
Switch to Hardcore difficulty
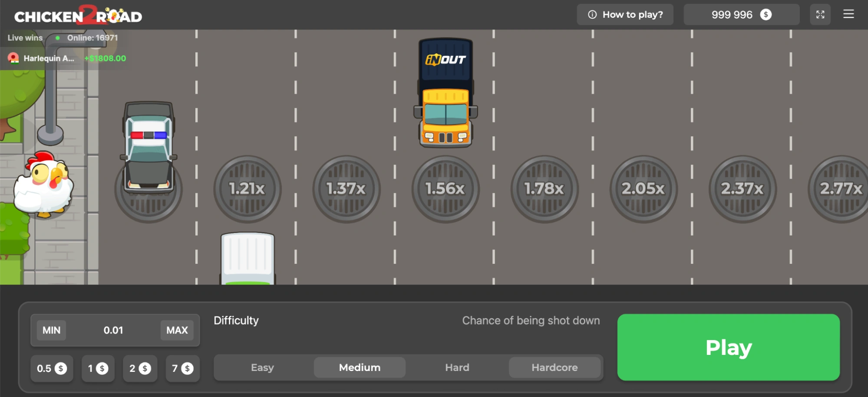click(554, 367)
